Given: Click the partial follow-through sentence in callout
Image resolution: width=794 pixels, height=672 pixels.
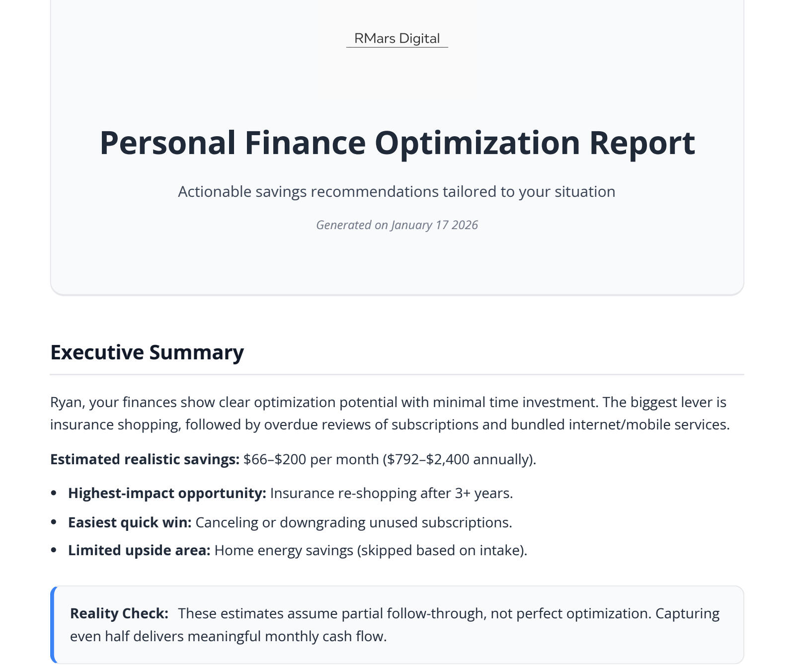Looking at the screenshot, I should coord(414,613).
